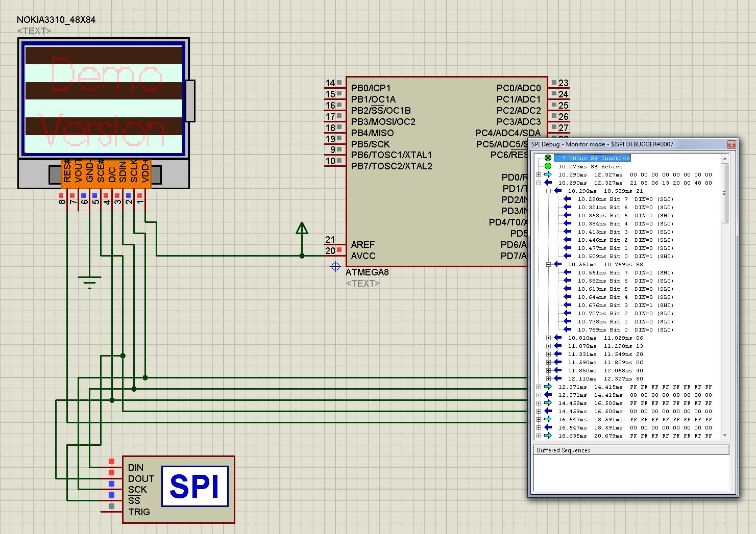This screenshot has width=756, height=534.
Task: Click blue arrow icon on 10.551ms Bit 7 row
Action: 567,272
